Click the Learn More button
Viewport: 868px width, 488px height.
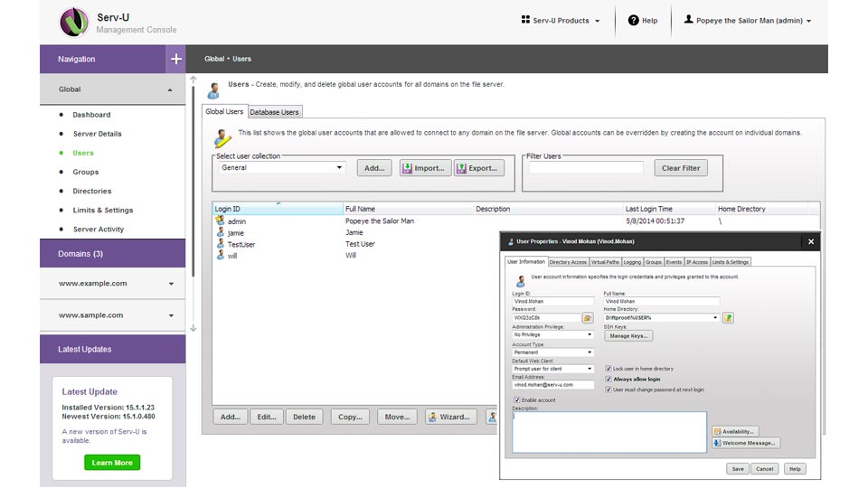tap(112, 463)
